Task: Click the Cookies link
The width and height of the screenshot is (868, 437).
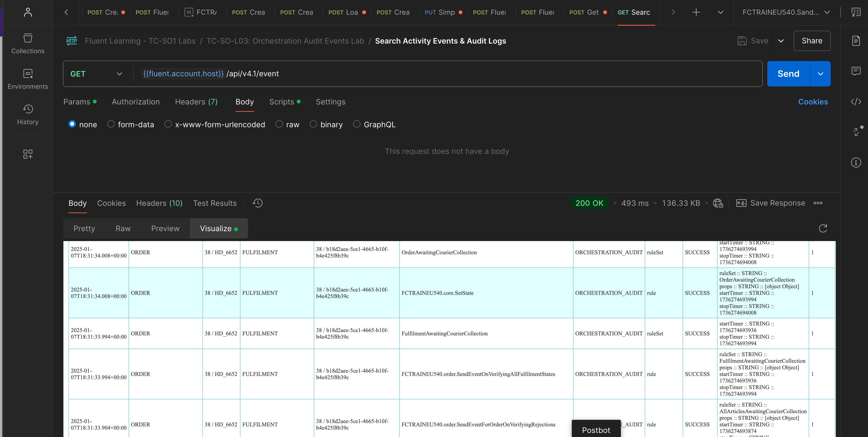Action: [x=813, y=102]
